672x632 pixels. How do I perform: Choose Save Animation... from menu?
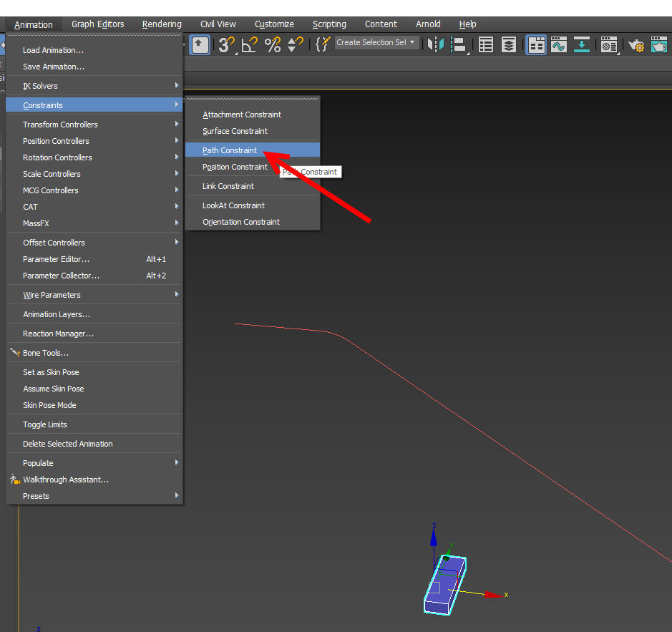[94, 67]
